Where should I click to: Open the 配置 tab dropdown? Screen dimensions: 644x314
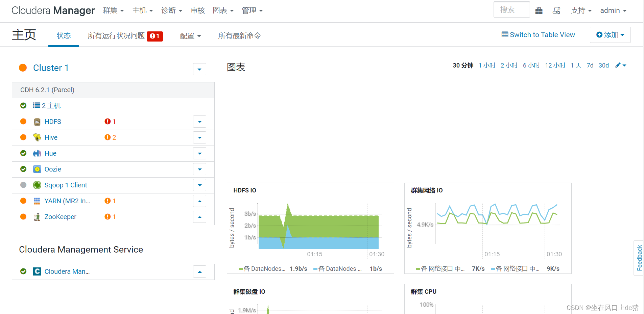click(x=190, y=36)
